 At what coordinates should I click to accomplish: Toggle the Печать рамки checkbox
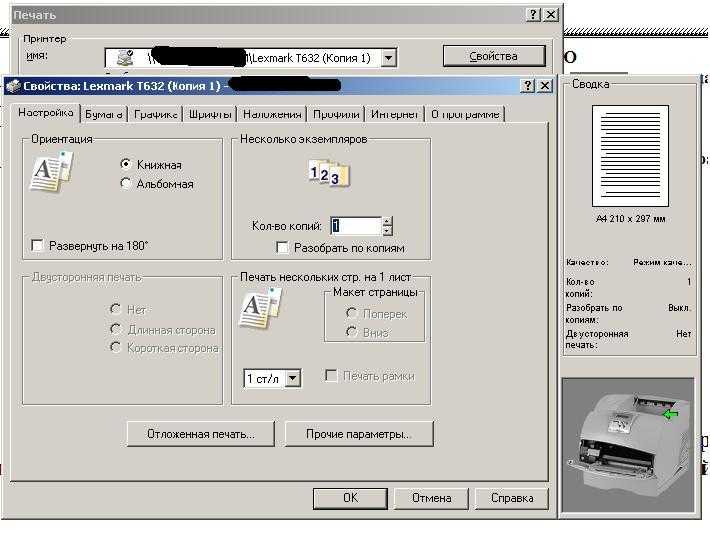331,375
